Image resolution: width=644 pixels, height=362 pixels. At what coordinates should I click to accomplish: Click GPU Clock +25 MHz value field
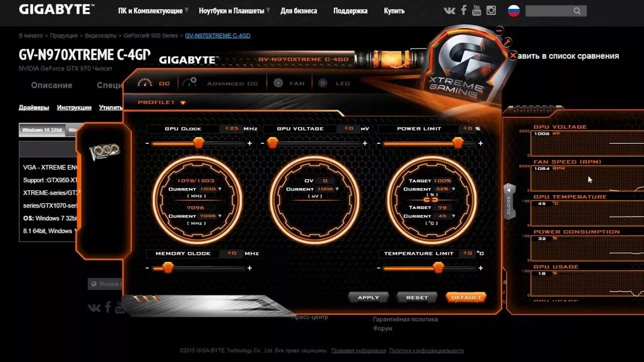pyautogui.click(x=231, y=129)
